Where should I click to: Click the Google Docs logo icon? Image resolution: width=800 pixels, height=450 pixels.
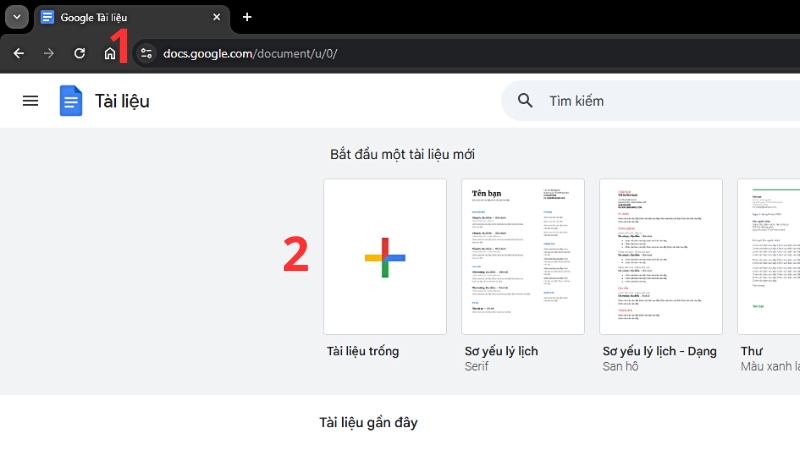pyautogui.click(x=71, y=101)
